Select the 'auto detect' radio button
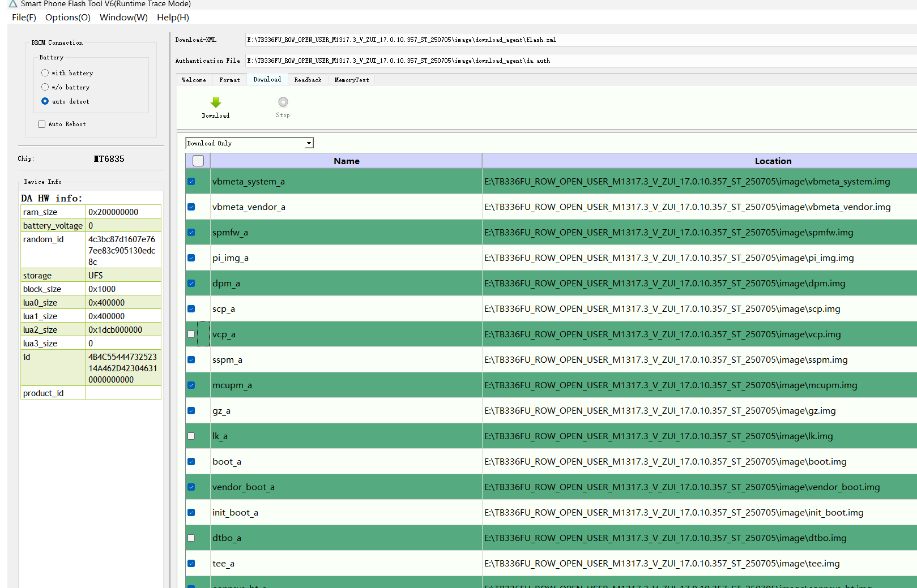This screenshot has height=588, width=917. (x=45, y=101)
